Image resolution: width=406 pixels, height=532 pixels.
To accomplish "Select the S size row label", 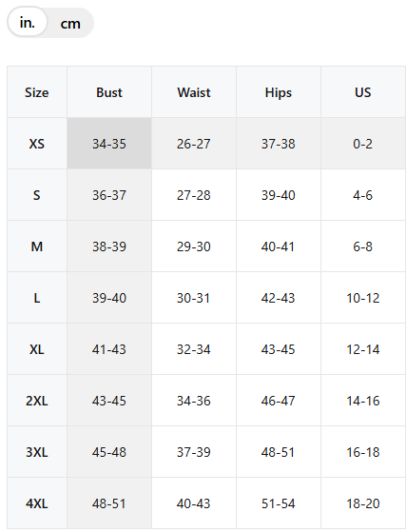I will [x=37, y=195].
